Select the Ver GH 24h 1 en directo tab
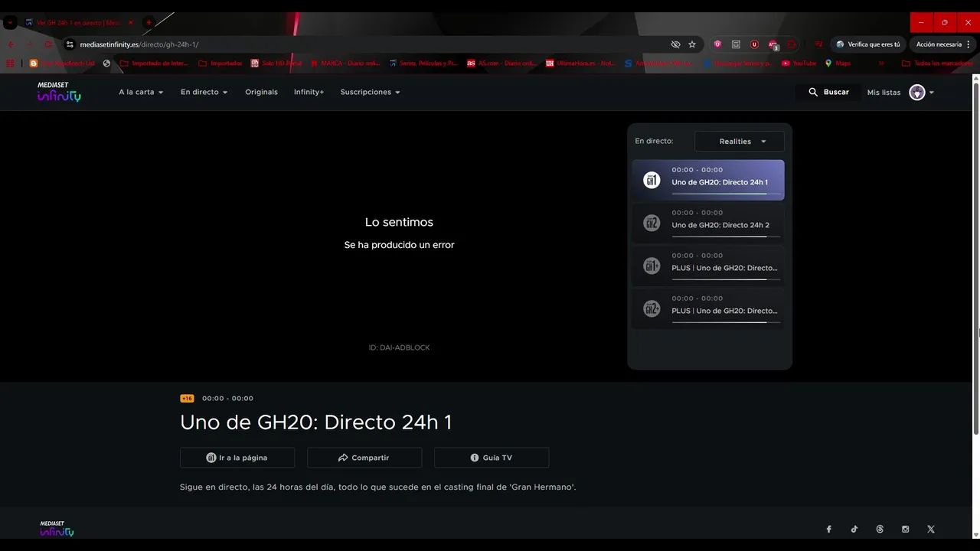Viewport: 980px width, 551px height. (x=79, y=23)
